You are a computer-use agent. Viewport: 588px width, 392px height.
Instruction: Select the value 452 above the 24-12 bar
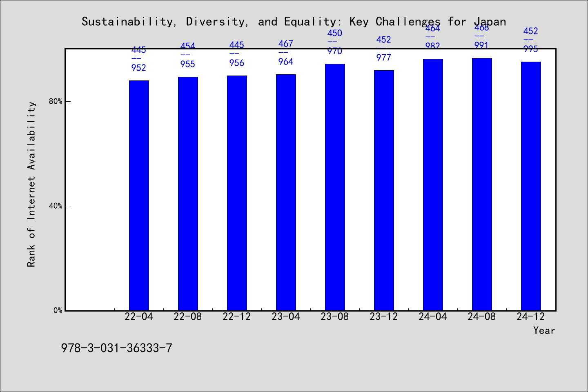point(531,31)
